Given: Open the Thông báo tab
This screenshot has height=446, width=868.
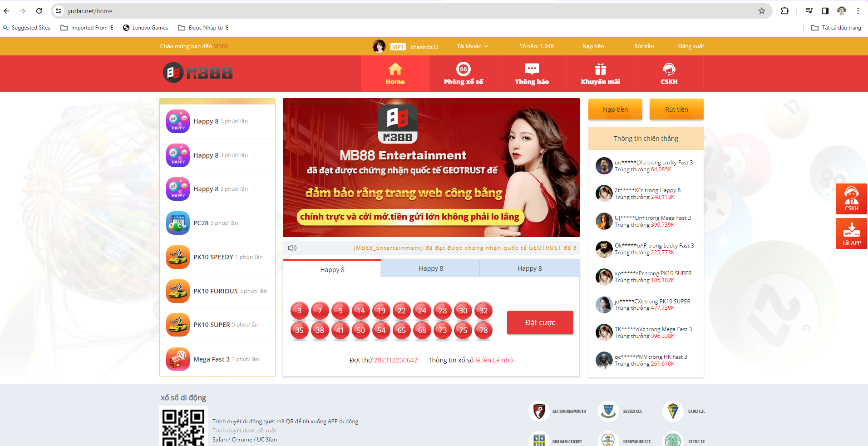Looking at the screenshot, I should click(x=532, y=74).
